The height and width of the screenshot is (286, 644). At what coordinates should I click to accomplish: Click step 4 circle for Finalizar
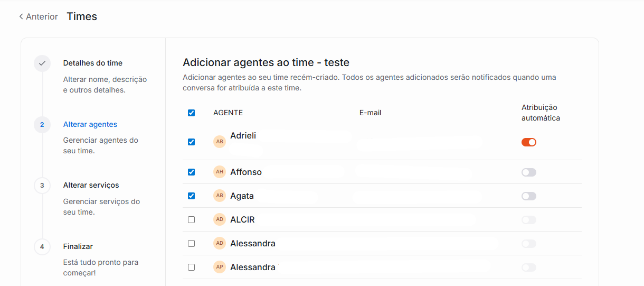click(42, 247)
